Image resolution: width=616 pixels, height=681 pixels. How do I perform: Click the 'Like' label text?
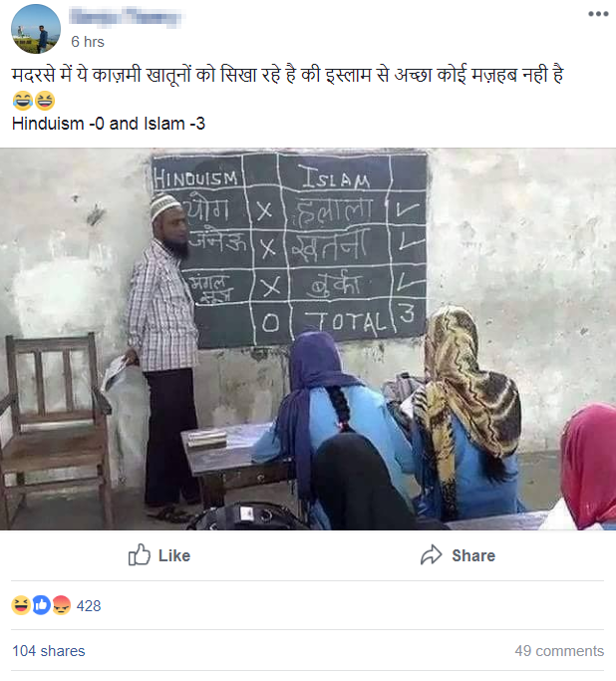(x=174, y=555)
